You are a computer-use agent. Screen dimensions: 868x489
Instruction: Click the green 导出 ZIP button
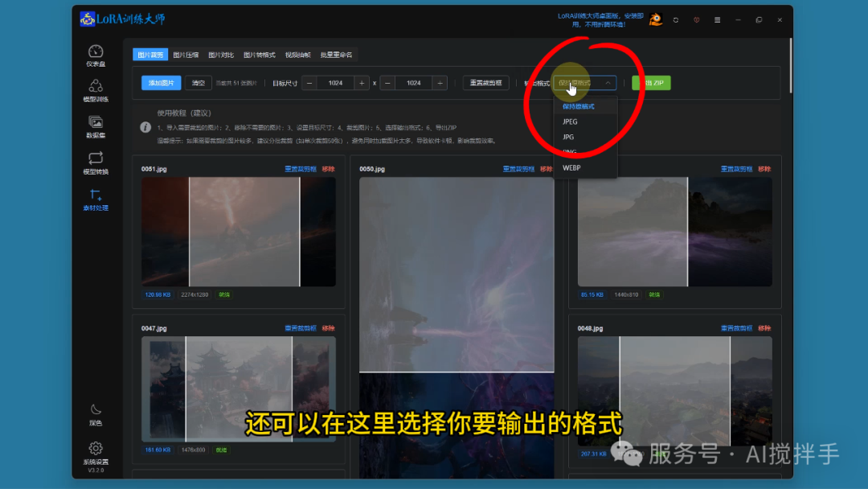click(x=651, y=83)
